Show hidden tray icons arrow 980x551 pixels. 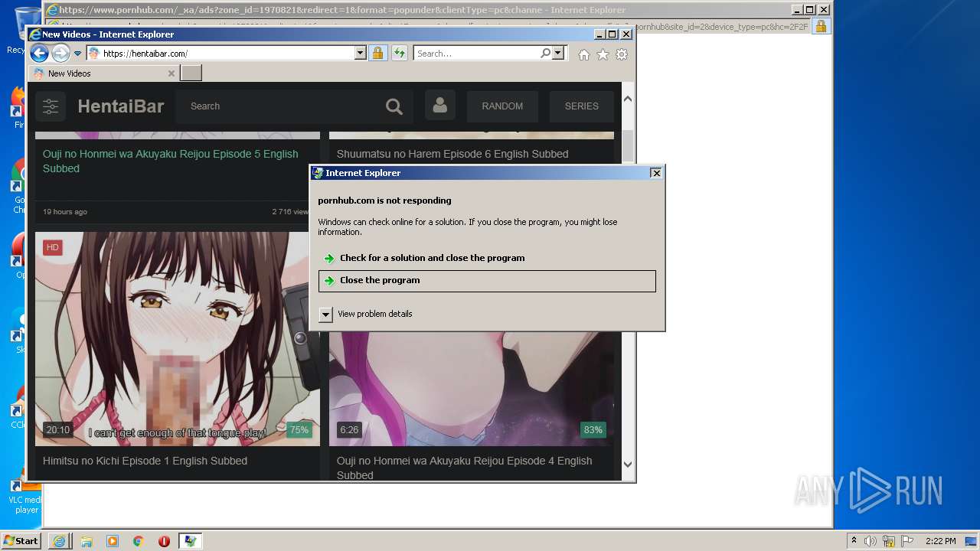click(x=854, y=541)
